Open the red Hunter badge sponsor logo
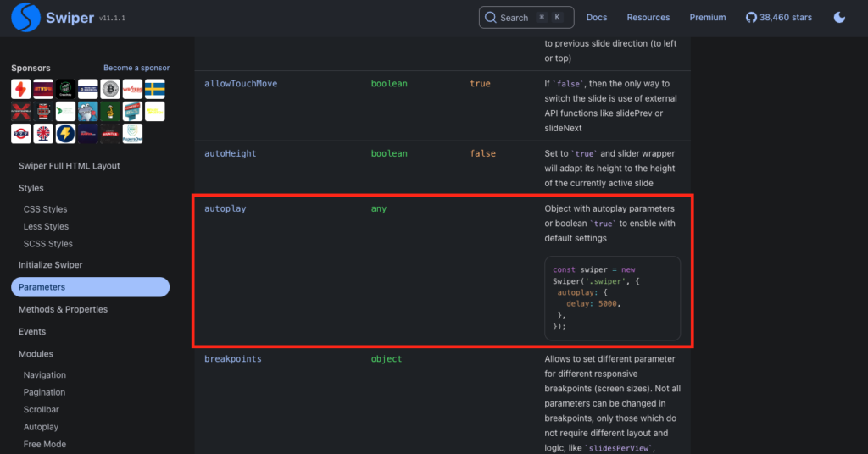868x454 pixels. point(110,133)
